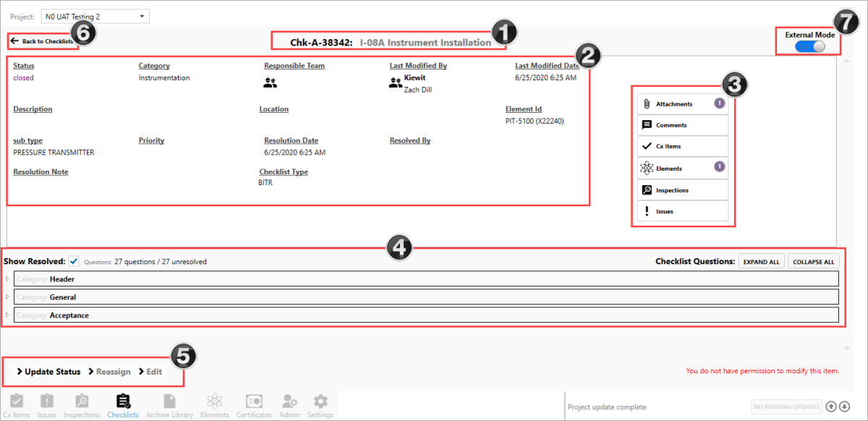Viewport: 868px width, 421px height.
Task: Click the checklist title I-08A Instrument Installation
Action: [x=425, y=43]
